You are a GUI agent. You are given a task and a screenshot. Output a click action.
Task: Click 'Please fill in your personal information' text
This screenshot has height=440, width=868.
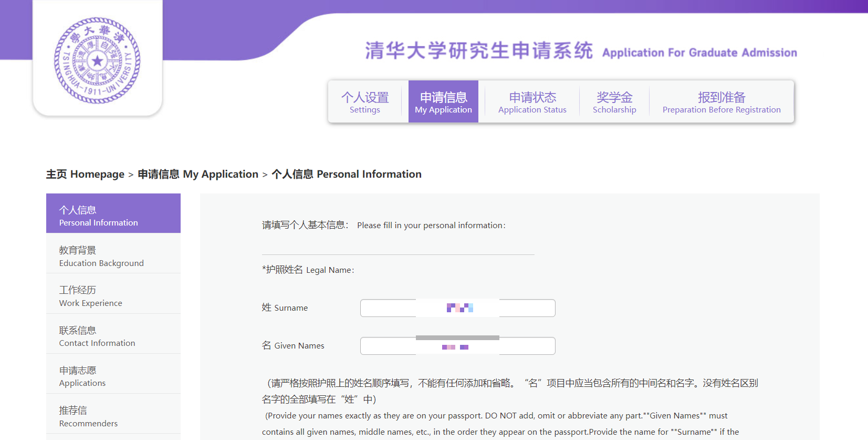point(431,225)
